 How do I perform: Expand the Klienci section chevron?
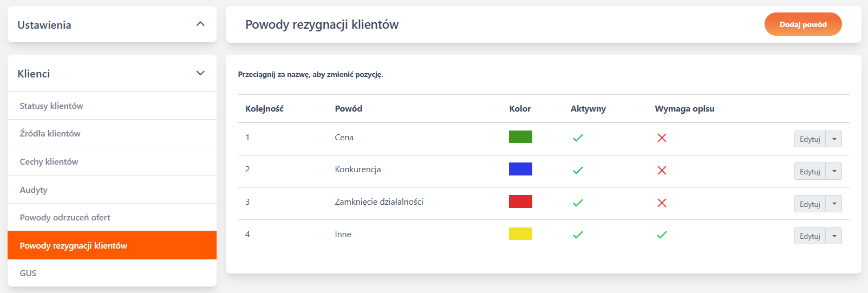(x=200, y=73)
